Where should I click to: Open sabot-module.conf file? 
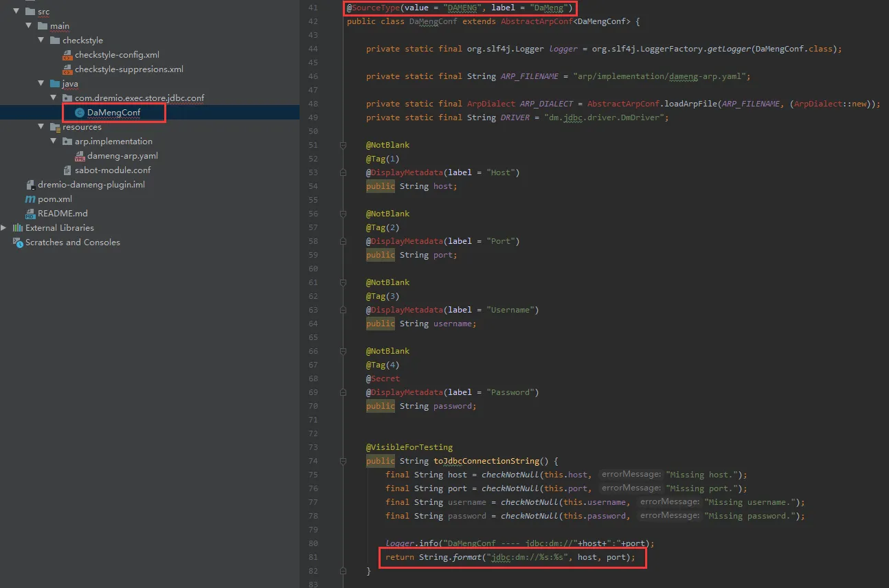click(113, 170)
